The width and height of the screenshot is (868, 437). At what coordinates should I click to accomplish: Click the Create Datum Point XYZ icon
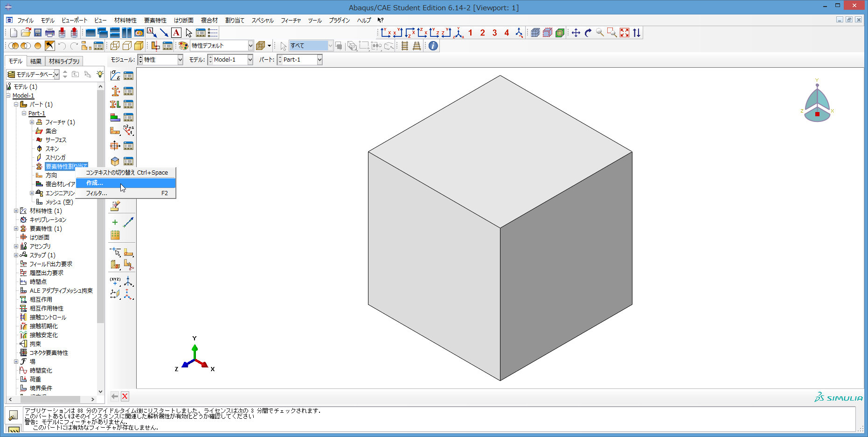[x=115, y=281]
